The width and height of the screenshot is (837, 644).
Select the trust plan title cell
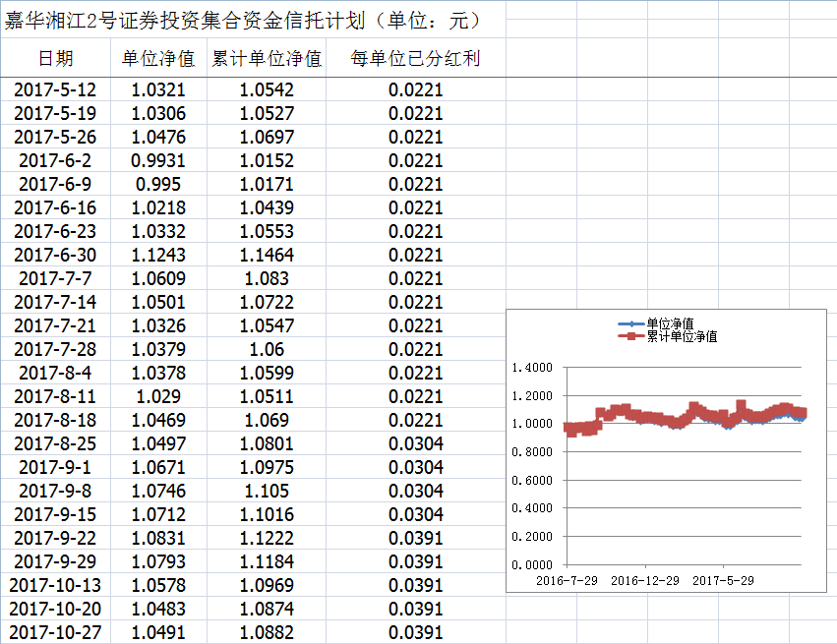[241, 21]
